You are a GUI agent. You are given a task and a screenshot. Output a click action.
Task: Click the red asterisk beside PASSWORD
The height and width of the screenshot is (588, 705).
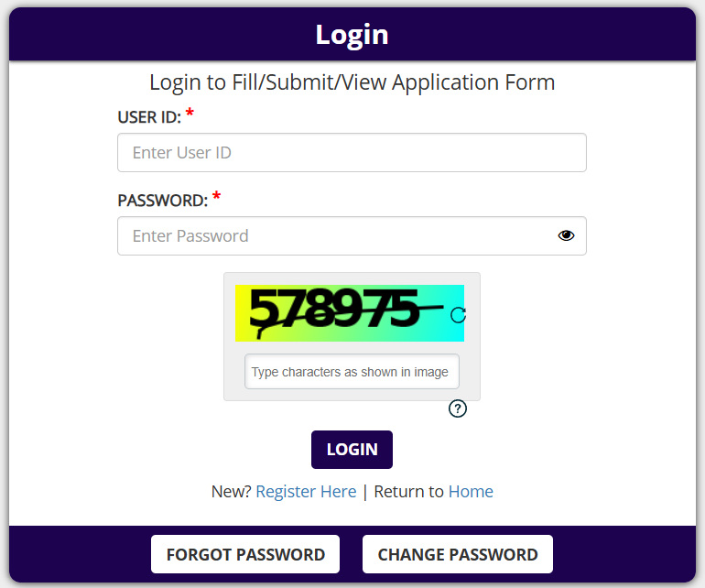pyautogui.click(x=217, y=197)
